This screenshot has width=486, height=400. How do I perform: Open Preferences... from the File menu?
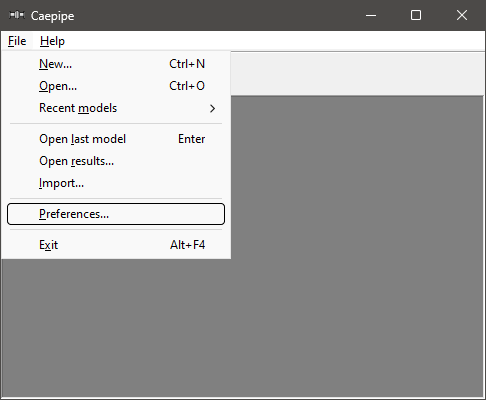(116, 214)
